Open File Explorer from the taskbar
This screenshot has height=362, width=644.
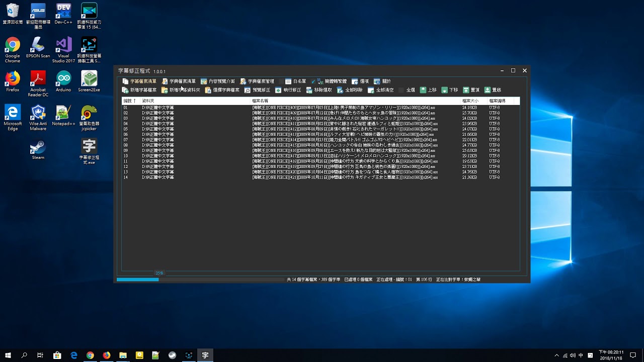[123, 355]
